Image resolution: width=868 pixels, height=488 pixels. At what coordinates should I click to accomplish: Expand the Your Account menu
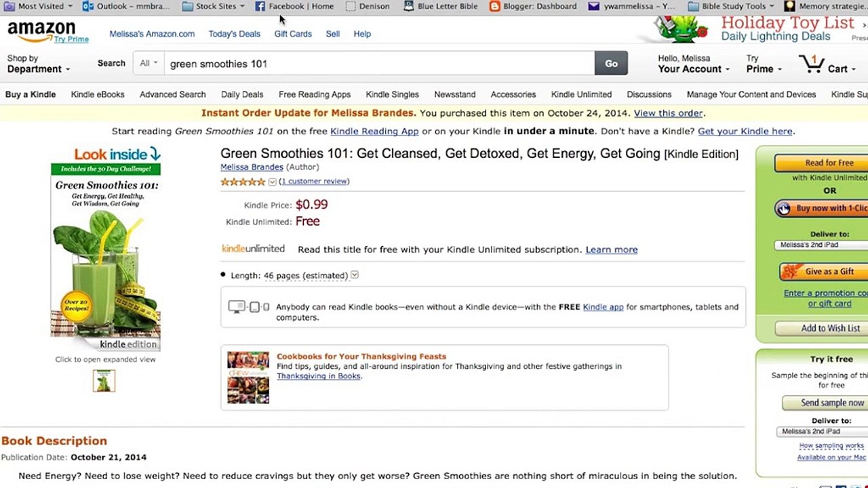pyautogui.click(x=694, y=64)
